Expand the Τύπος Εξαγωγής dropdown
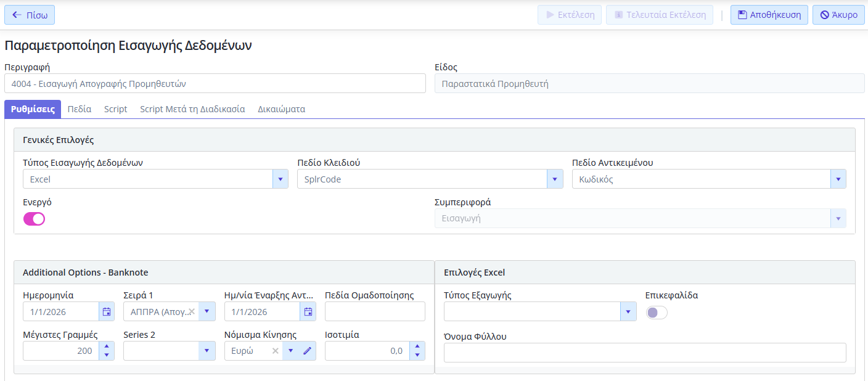The height and width of the screenshot is (381, 868). 628,312
